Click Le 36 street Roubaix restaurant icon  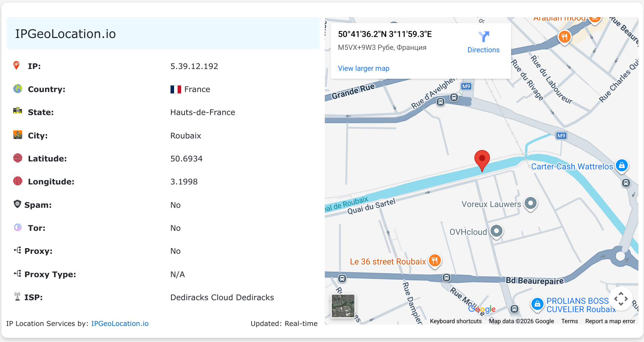pos(435,260)
